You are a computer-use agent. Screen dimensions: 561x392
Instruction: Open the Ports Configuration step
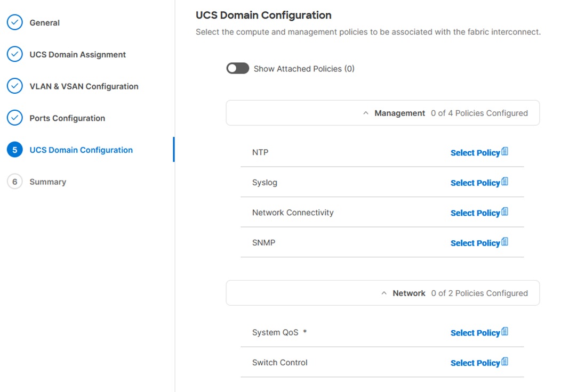67,118
